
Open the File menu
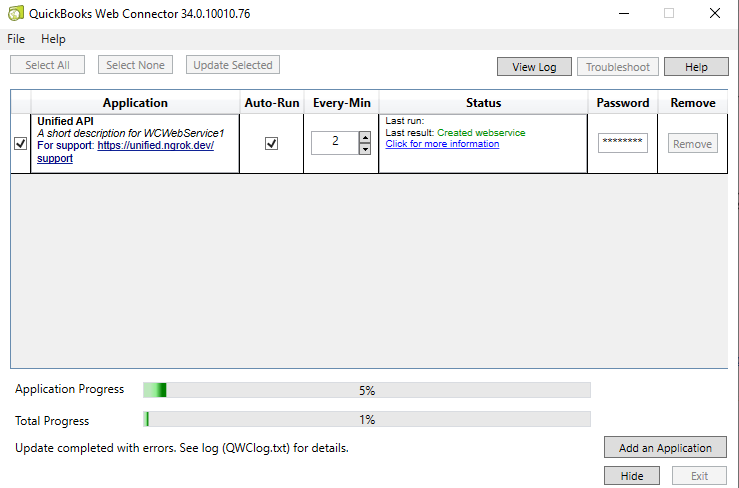[16, 39]
